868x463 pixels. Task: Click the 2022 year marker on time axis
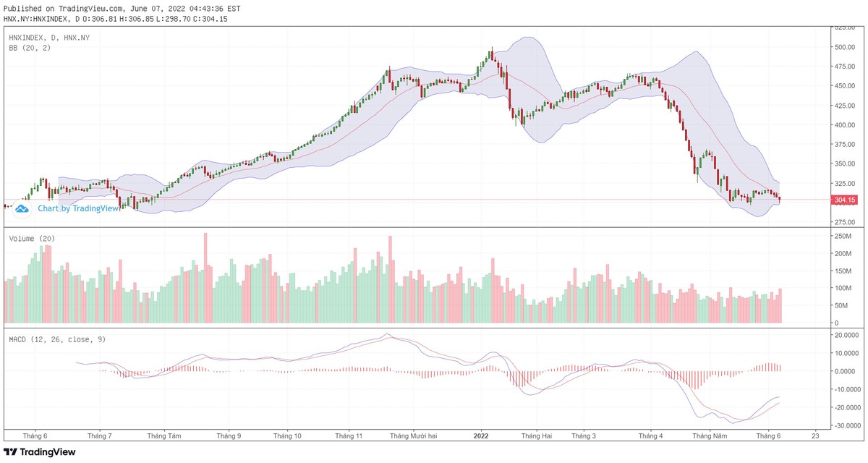(x=482, y=436)
